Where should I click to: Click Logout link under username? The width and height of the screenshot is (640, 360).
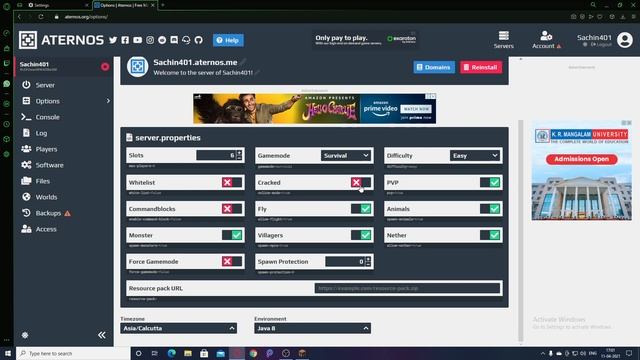(602, 44)
